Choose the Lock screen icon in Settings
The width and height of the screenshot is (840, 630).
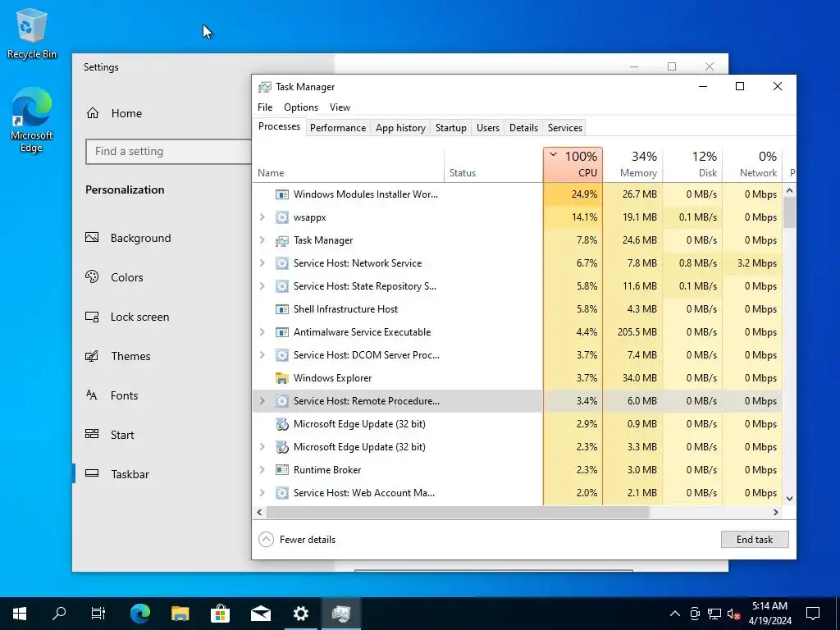tap(92, 317)
